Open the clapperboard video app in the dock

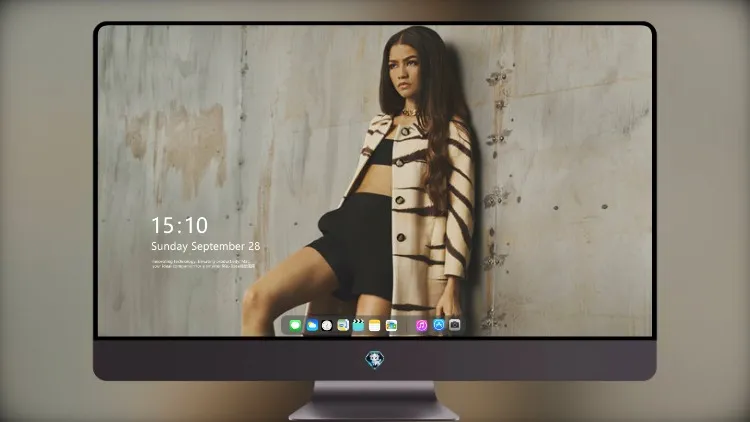[358, 325]
